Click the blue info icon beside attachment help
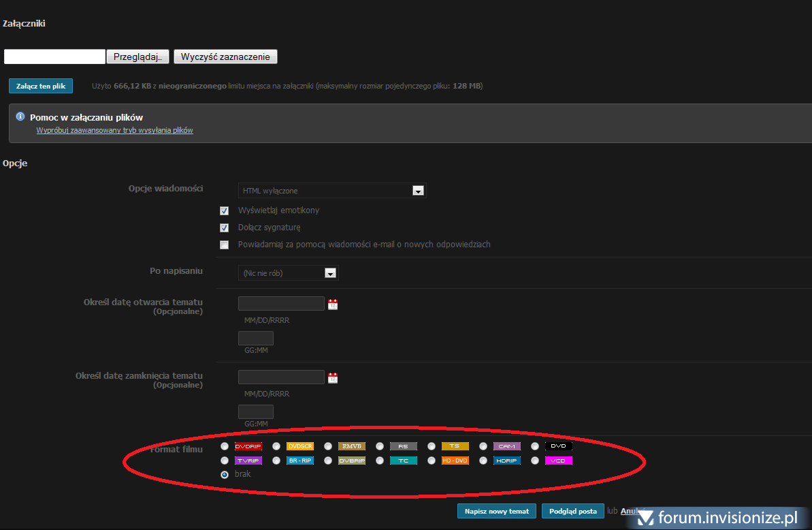Screen dimensions: 812x530 pos(20,116)
